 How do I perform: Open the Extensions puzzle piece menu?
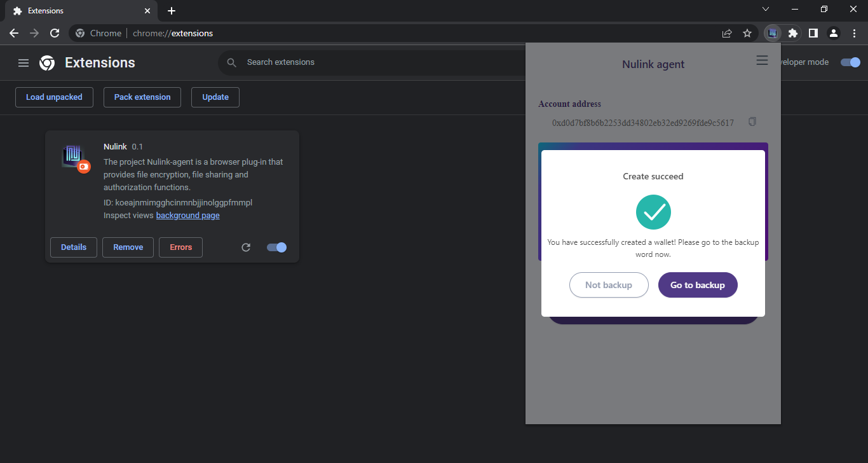(792, 33)
